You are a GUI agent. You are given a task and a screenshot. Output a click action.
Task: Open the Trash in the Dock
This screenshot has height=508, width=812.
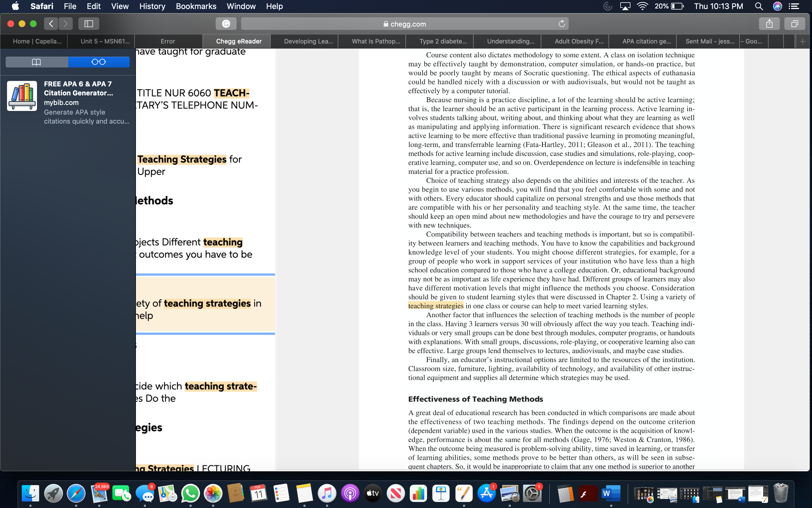coord(781,493)
